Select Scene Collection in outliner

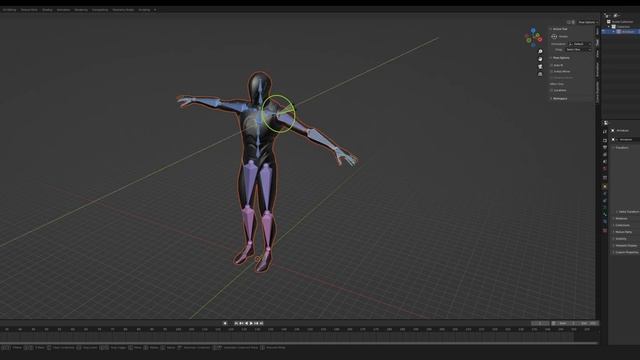(622, 22)
